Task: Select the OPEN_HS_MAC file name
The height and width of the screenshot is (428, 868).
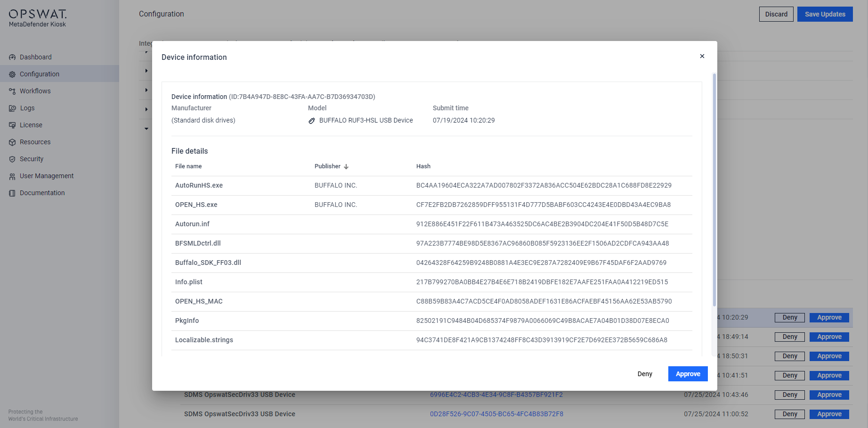Action: [x=199, y=301]
